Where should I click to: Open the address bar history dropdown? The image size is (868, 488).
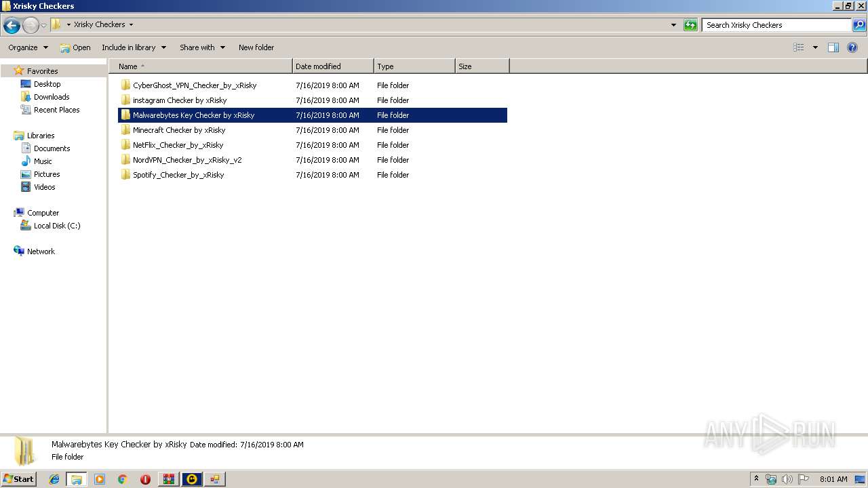673,25
